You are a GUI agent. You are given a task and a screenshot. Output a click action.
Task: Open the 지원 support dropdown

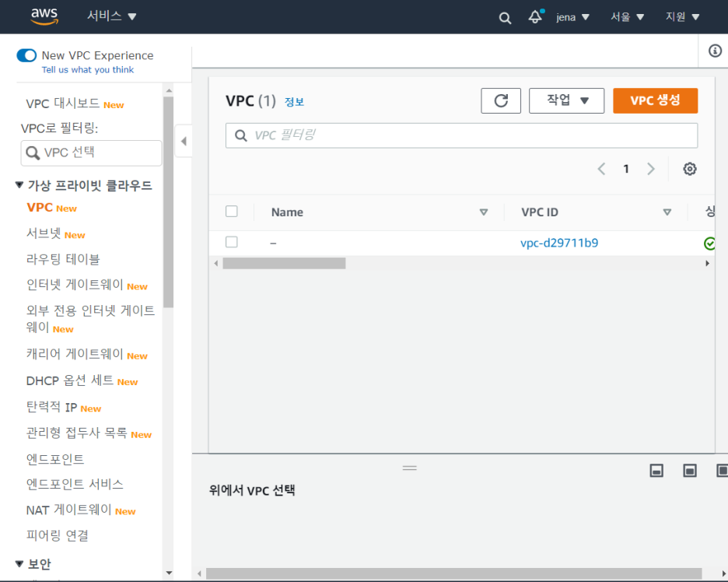[x=682, y=17]
